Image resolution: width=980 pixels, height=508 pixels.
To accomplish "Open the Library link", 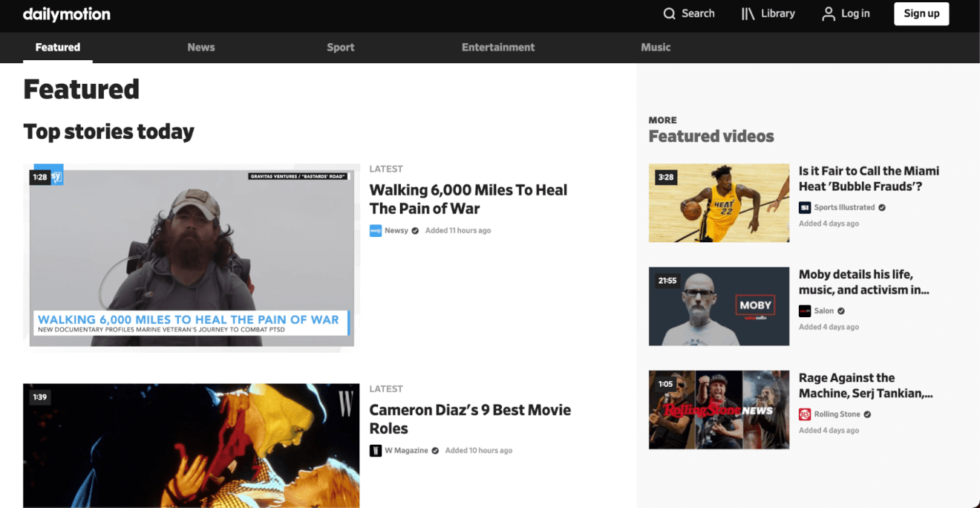I will 778,13.
